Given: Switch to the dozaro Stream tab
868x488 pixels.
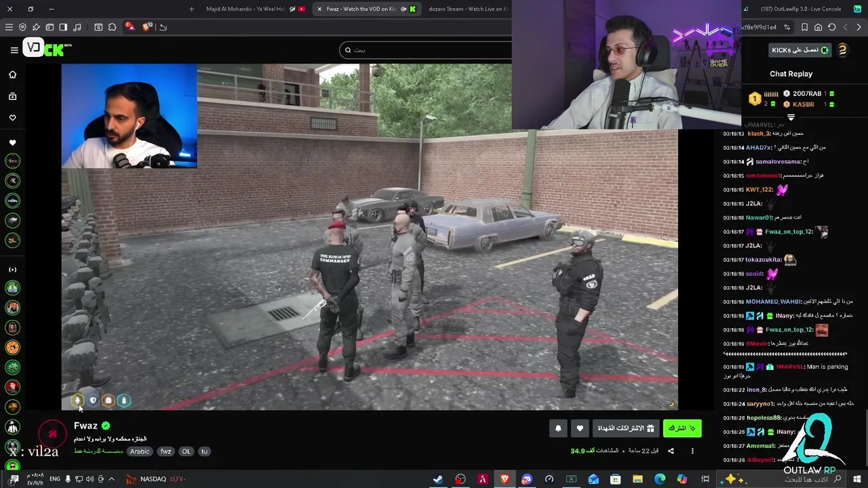Looking at the screenshot, I should coord(468,9).
